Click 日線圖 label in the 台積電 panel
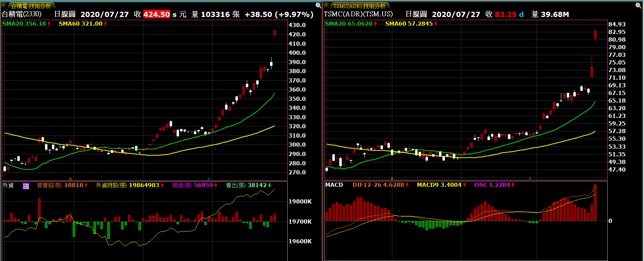 (65, 14)
